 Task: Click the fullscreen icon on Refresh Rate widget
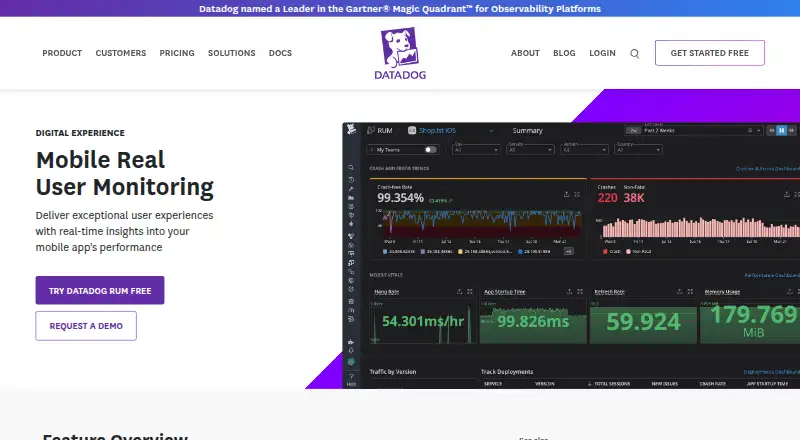tap(690, 291)
